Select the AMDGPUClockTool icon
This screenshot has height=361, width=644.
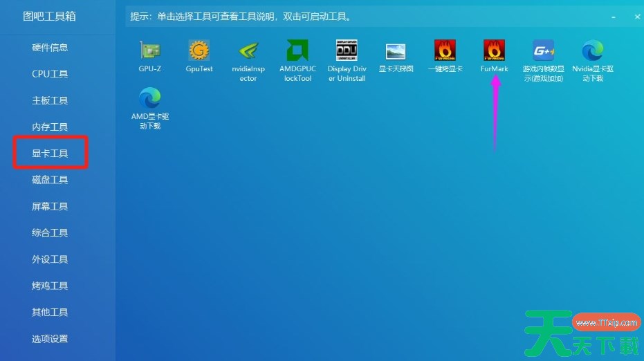click(x=297, y=50)
